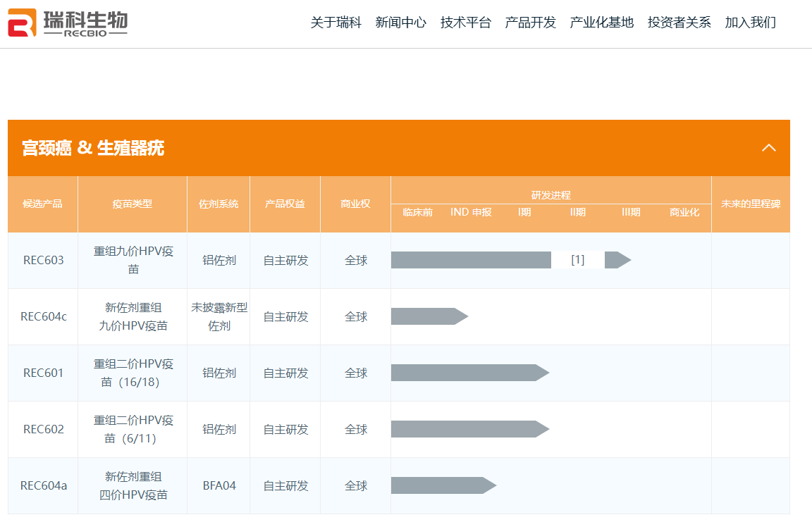Click the 未来的里程碑 column header
Viewport: 812px width, 515px height.
tap(750, 204)
